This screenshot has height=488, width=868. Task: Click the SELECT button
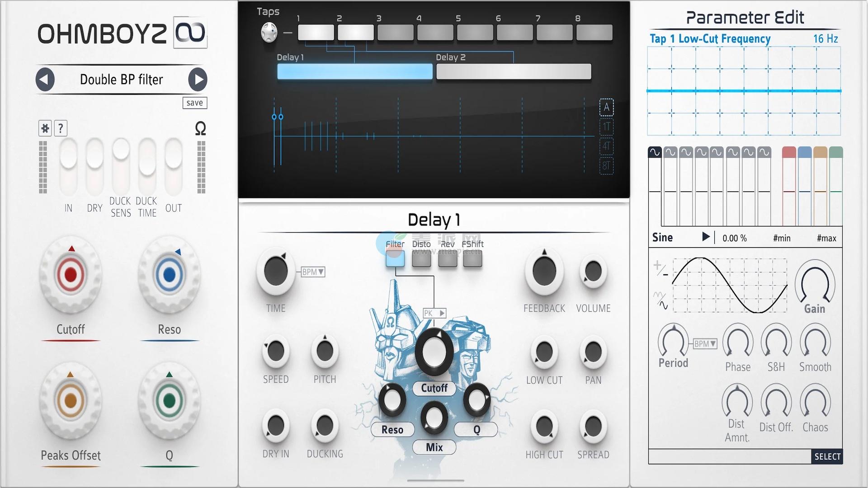tap(827, 457)
